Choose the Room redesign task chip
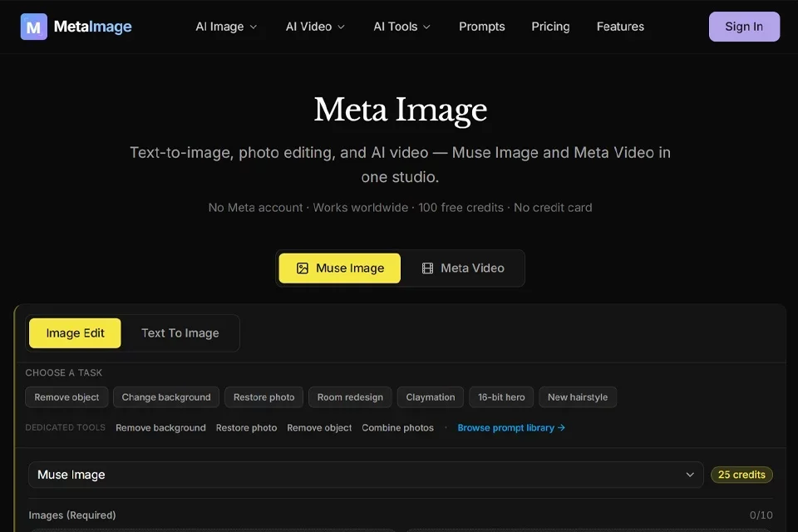The image size is (798, 532). tap(350, 397)
